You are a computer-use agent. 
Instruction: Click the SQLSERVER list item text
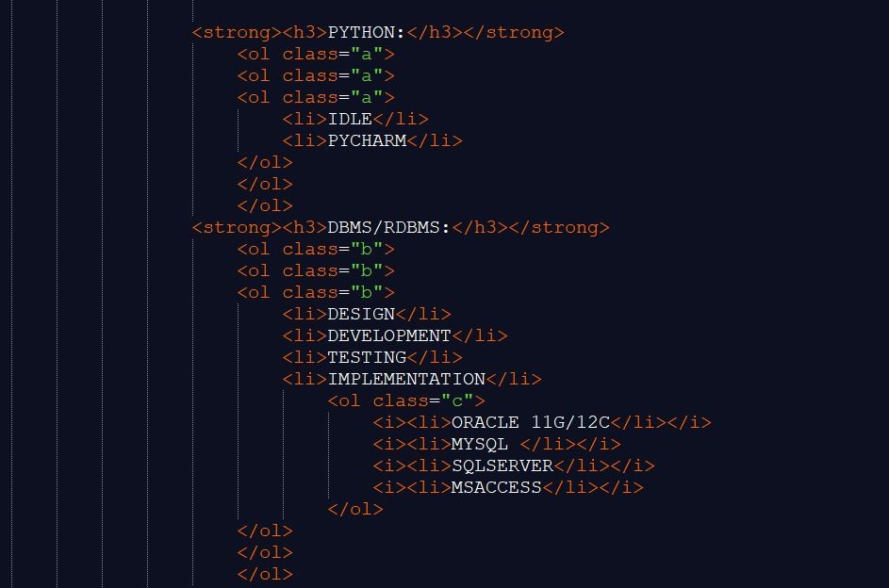502,466
